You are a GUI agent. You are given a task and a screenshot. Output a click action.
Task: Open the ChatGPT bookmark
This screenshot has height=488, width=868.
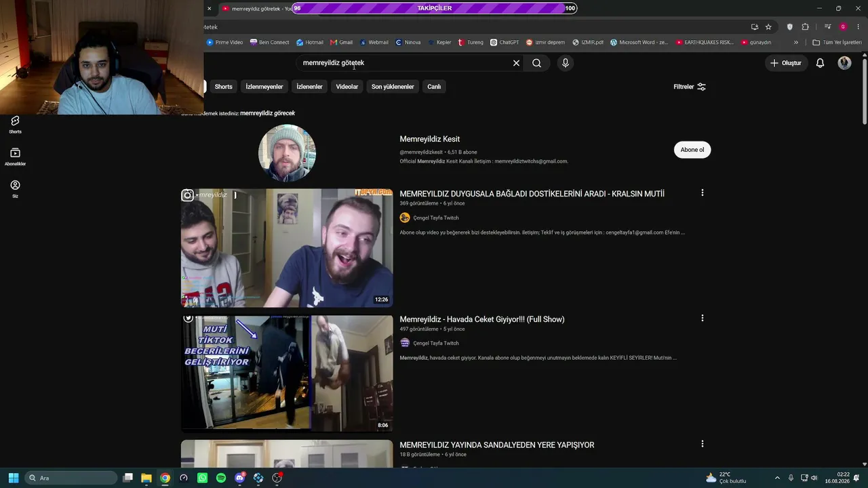505,42
